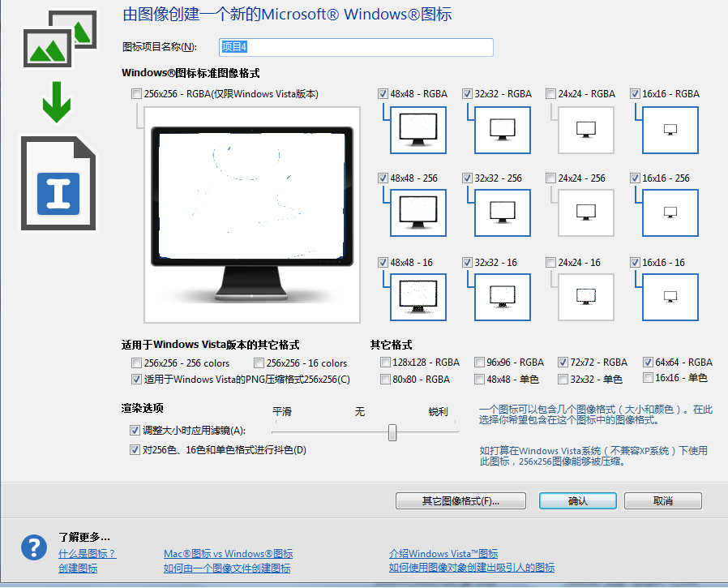Check the 24x24 - 16 format
Image resolution: width=728 pixels, height=588 pixels.
point(550,263)
